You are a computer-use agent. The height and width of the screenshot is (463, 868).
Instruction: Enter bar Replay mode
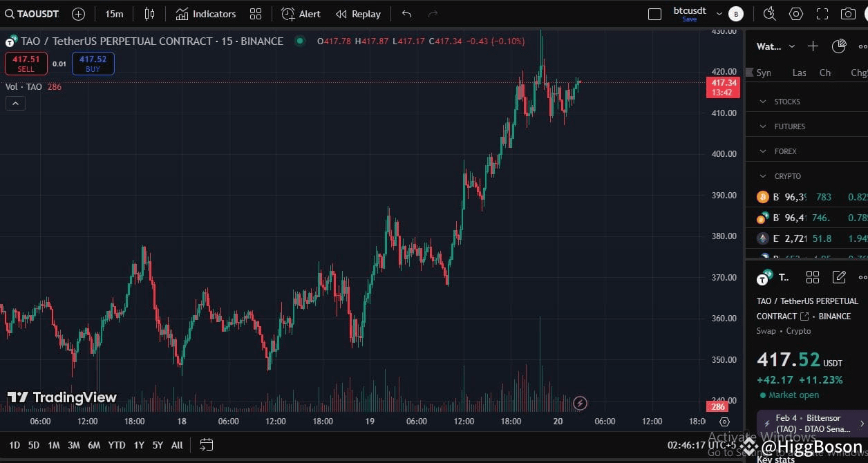click(358, 13)
